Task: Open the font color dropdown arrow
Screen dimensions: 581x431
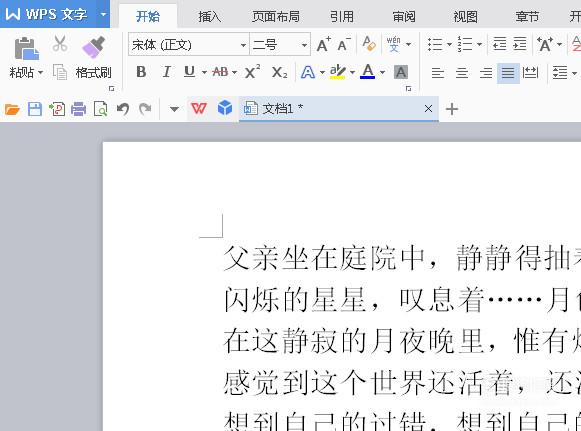Action: (382, 72)
